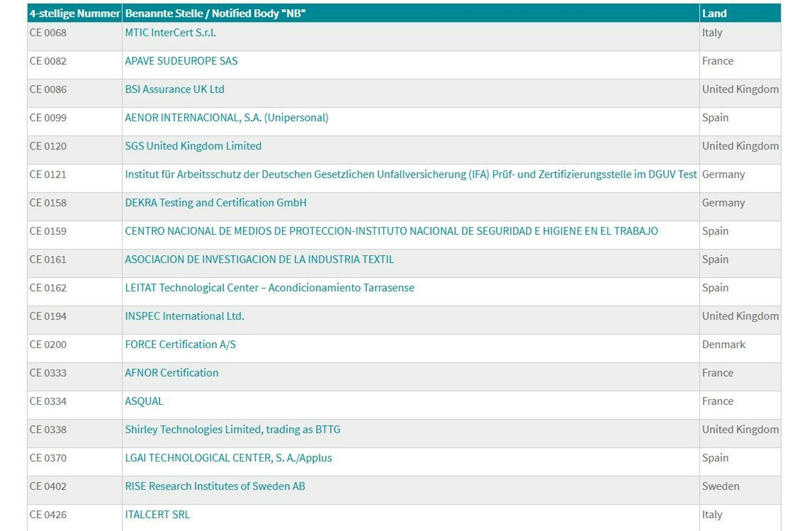Open BSI Assurance UK Ltd entry
Image resolution: width=812 pixels, height=531 pixels.
[x=174, y=89]
